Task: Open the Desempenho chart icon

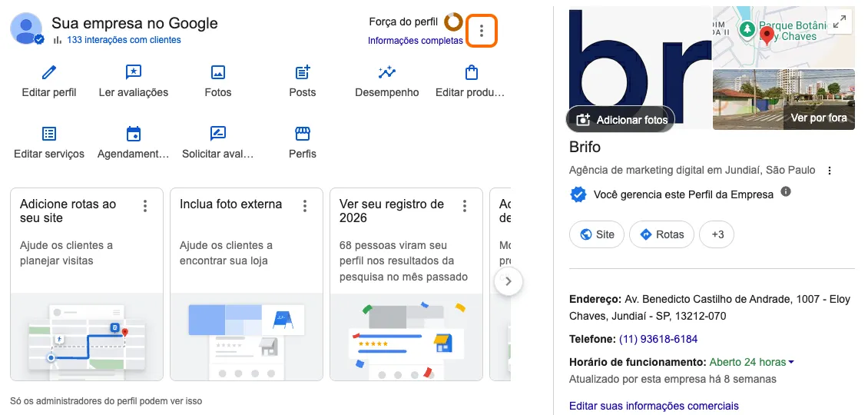Action: [x=387, y=72]
